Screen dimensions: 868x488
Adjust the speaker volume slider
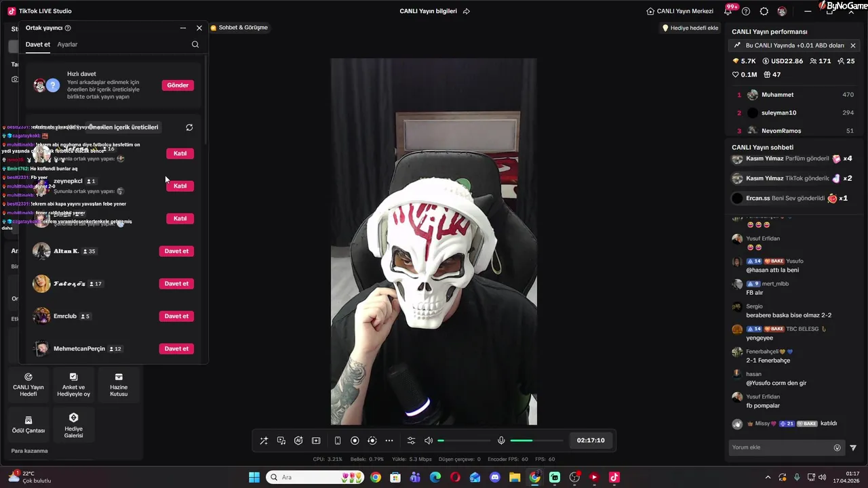[x=465, y=441]
